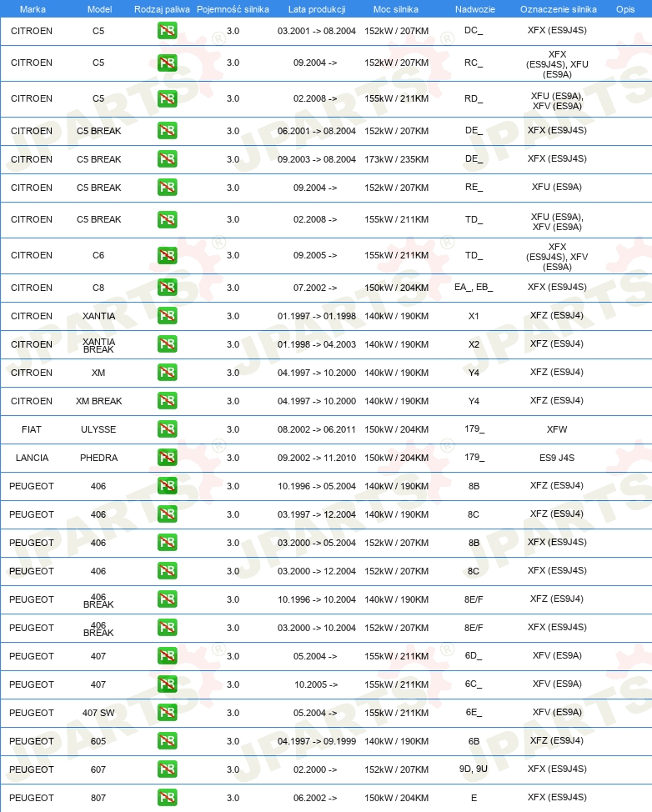Click the 173kW / 235KM power value
The height and width of the screenshot is (812, 652).
pyautogui.click(x=396, y=159)
